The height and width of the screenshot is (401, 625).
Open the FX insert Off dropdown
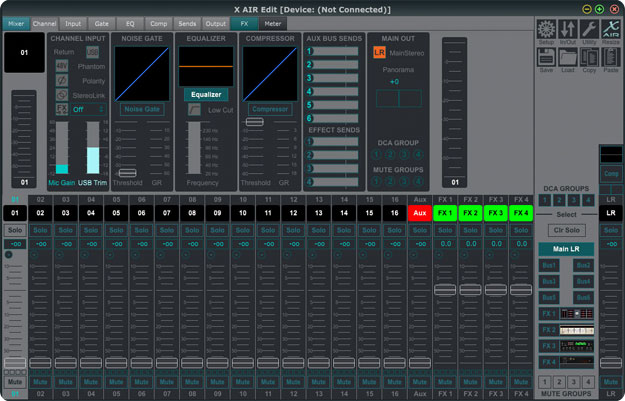click(88, 109)
